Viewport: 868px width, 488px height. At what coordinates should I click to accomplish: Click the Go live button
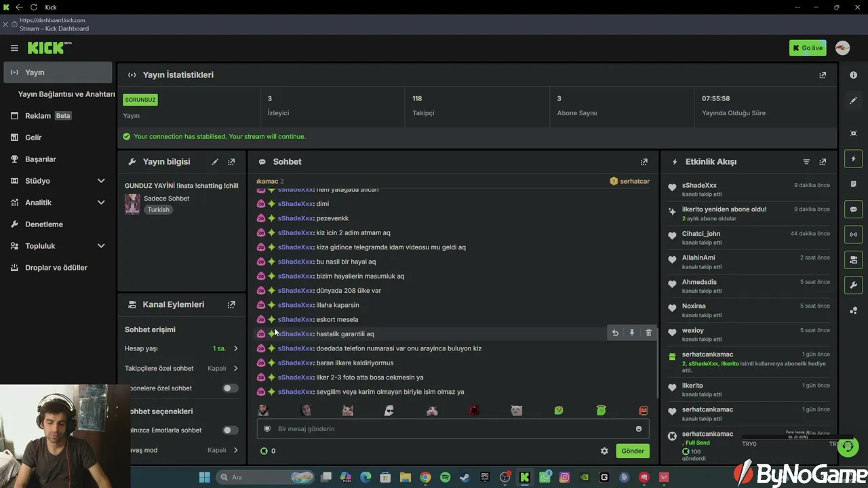click(x=808, y=48)
